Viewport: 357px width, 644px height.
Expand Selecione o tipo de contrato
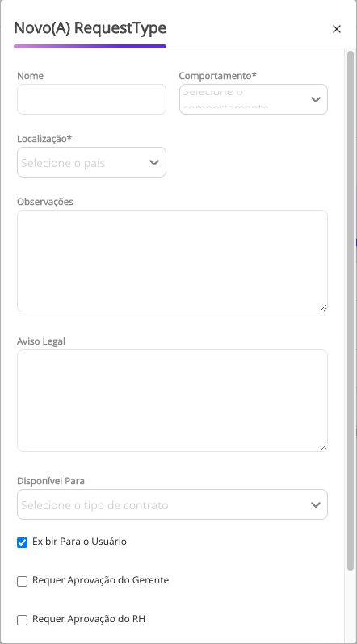pos(172,504)
